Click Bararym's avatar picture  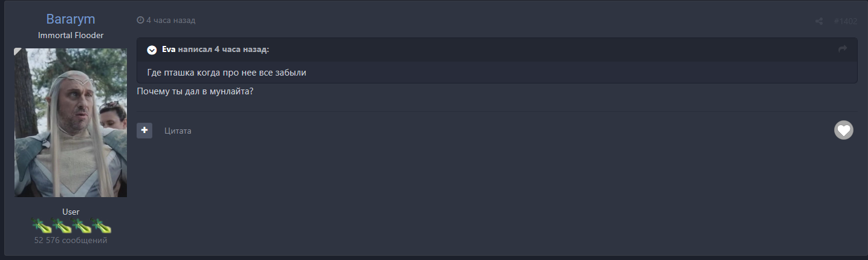pos(71,123)
